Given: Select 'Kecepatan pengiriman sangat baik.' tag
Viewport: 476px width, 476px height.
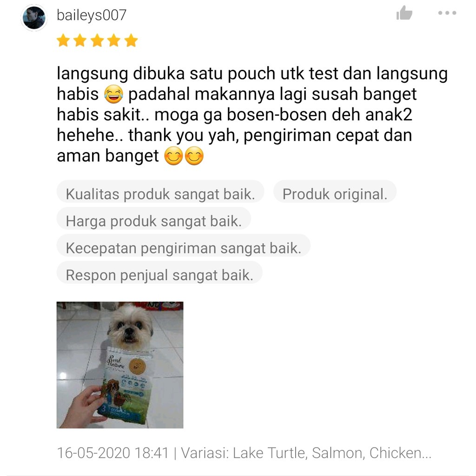Looking at the screenshot, I should (x=183, y=248).
